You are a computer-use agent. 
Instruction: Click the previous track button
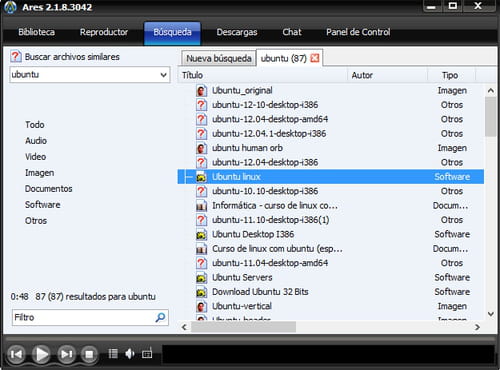[16, 354]
